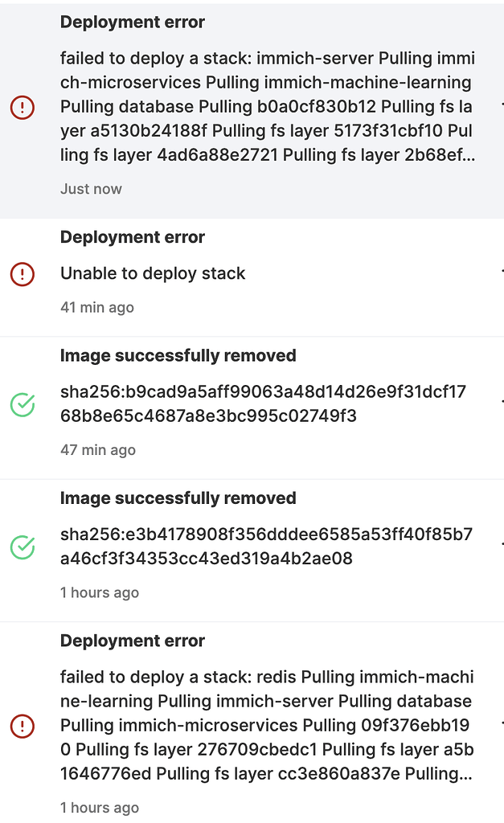
Task: Click the green checkmark icon for the sha256:b9cad9a5 image removal
Action: point(23,405)
